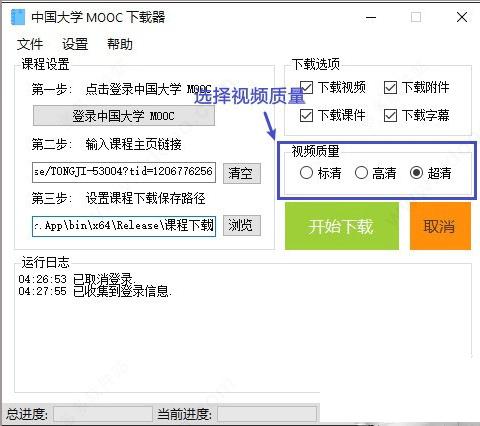Image resolution: width=480 pixels, height=426 pixels.
Task: Select the 超清 video quality option
Action: point(416,173)
